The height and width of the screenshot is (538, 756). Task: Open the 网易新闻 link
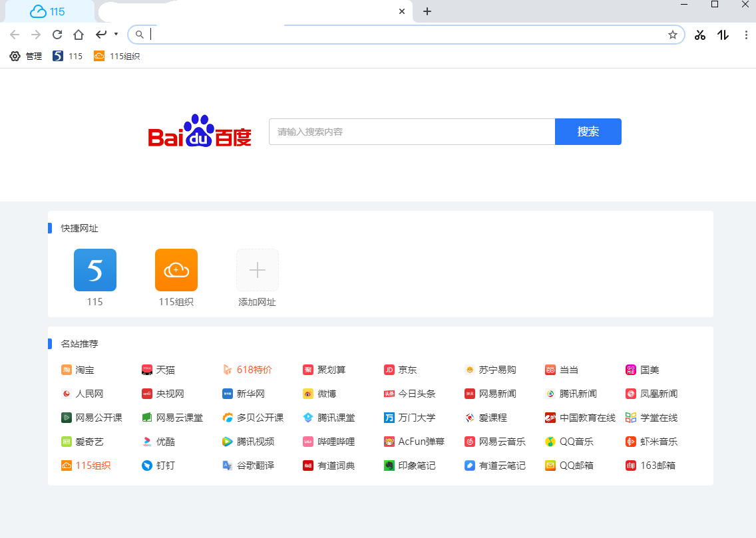pos(490,394)
